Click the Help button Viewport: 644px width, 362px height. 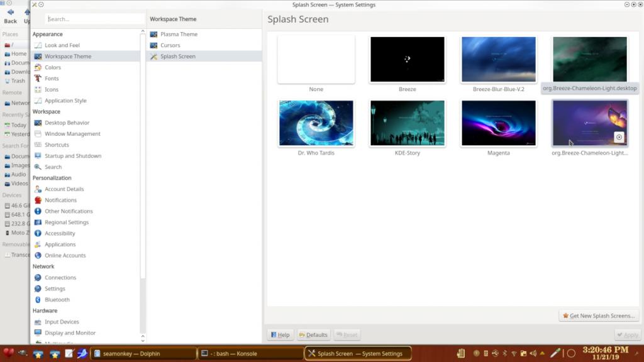pos(280,335)
